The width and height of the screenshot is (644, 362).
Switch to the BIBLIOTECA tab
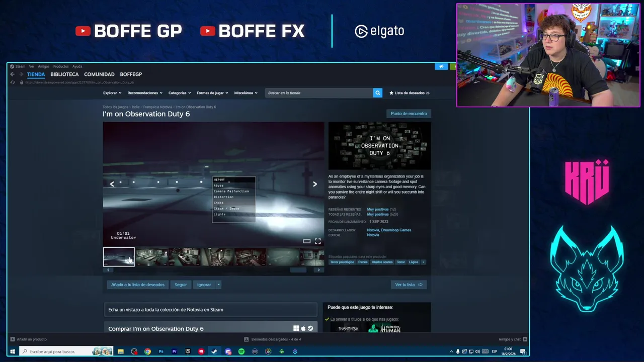(64, 74)
